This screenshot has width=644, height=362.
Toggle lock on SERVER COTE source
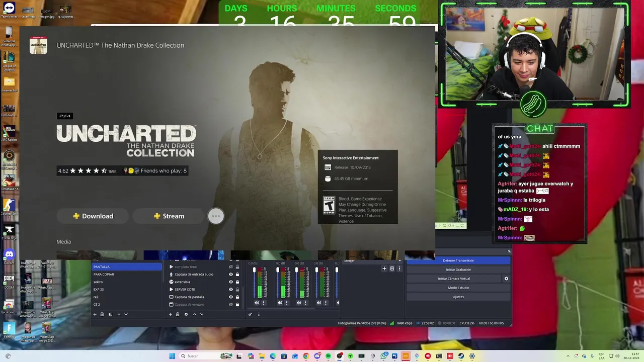(237, 290)
